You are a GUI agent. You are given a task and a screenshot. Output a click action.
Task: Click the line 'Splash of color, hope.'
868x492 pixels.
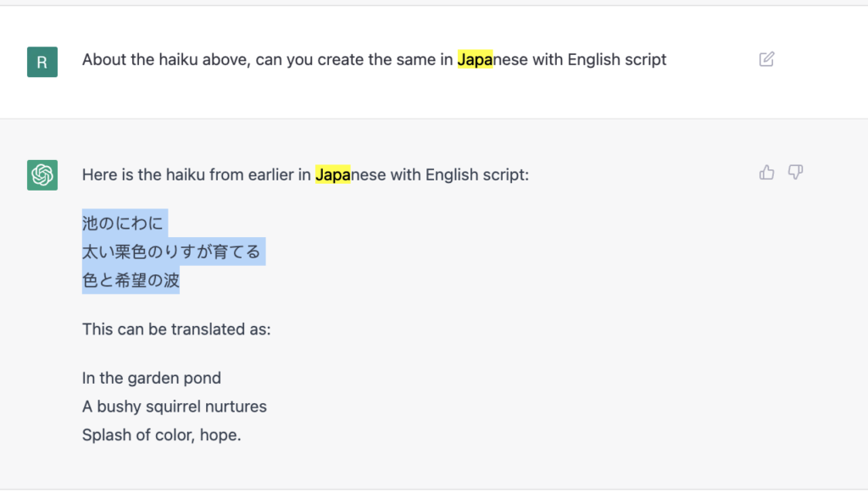(x=162, y=435)
